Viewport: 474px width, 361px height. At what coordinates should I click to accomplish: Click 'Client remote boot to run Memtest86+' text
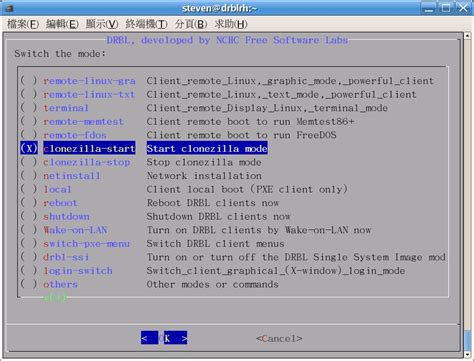250,122
